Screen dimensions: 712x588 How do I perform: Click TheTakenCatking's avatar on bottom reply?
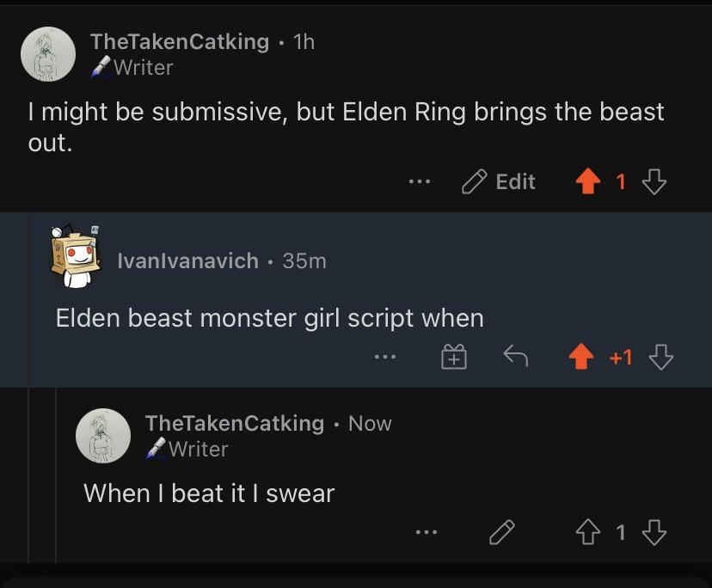103,436
